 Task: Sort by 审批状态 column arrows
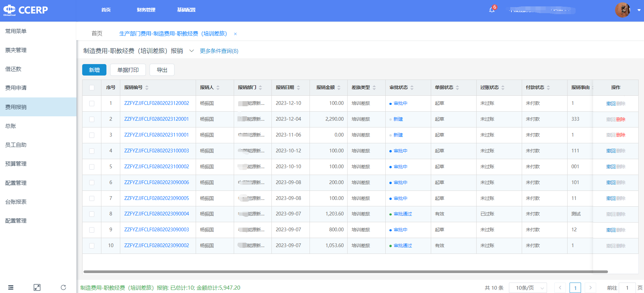click(412, 88)
